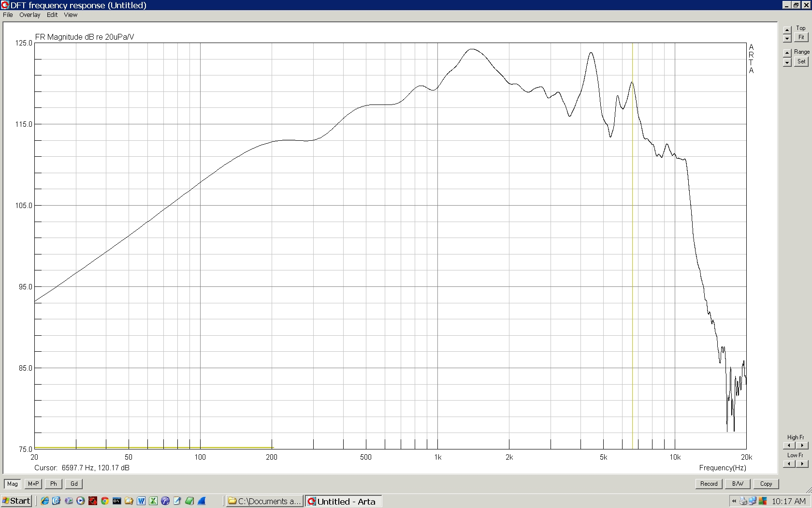Click the yellow cursor line on the graph
The image size is (812, 508).
[x=632, y=246]
